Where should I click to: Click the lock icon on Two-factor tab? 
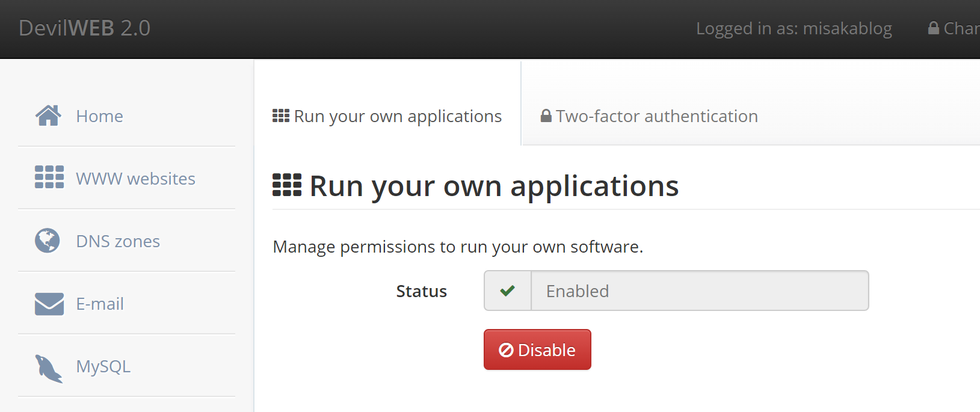tap(546, 116)
